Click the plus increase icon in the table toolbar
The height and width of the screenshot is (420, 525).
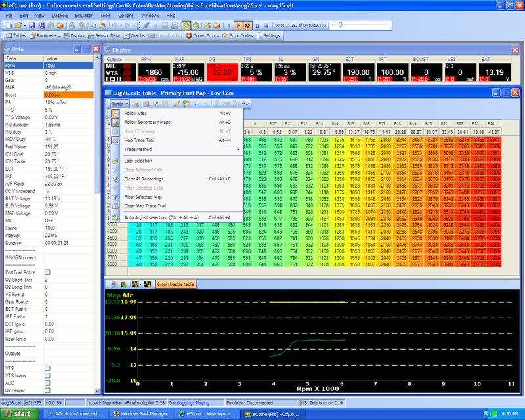coord(196,104)
